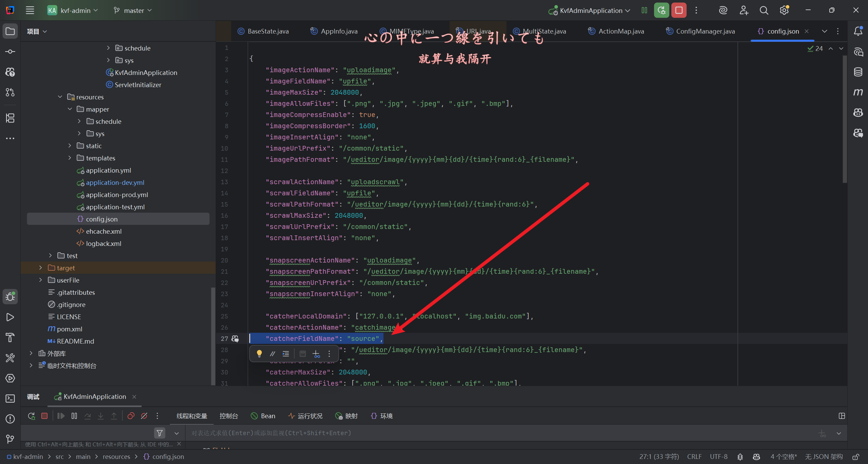The image size is (868, 464).
Task: Resume program in debug toolbar
Action: pos(61,416)
